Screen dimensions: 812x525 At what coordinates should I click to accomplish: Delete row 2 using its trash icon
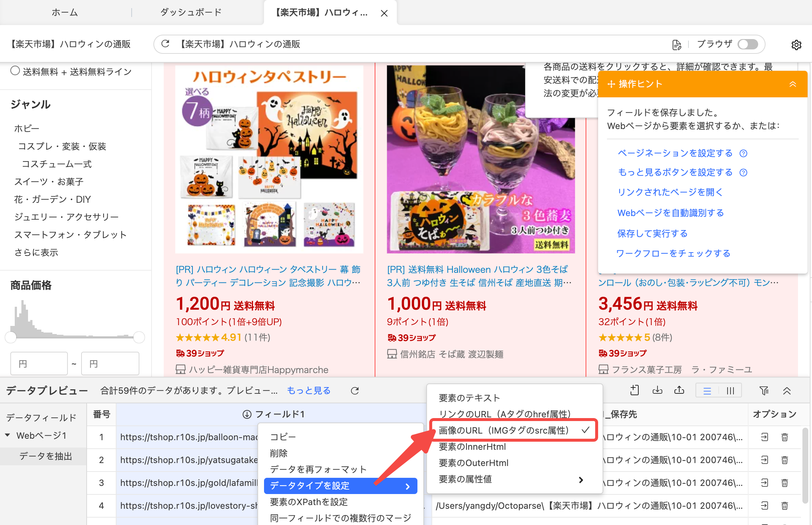pos(785,460)
